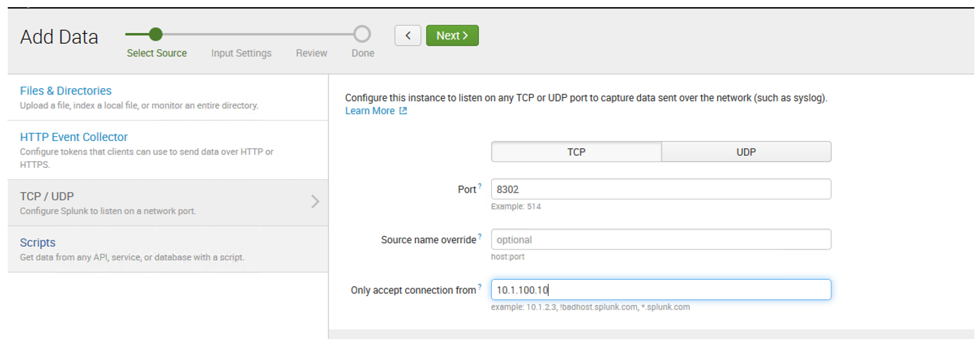980x349 pixels.
Task: Click the Port input field
Action: [661, 189]
